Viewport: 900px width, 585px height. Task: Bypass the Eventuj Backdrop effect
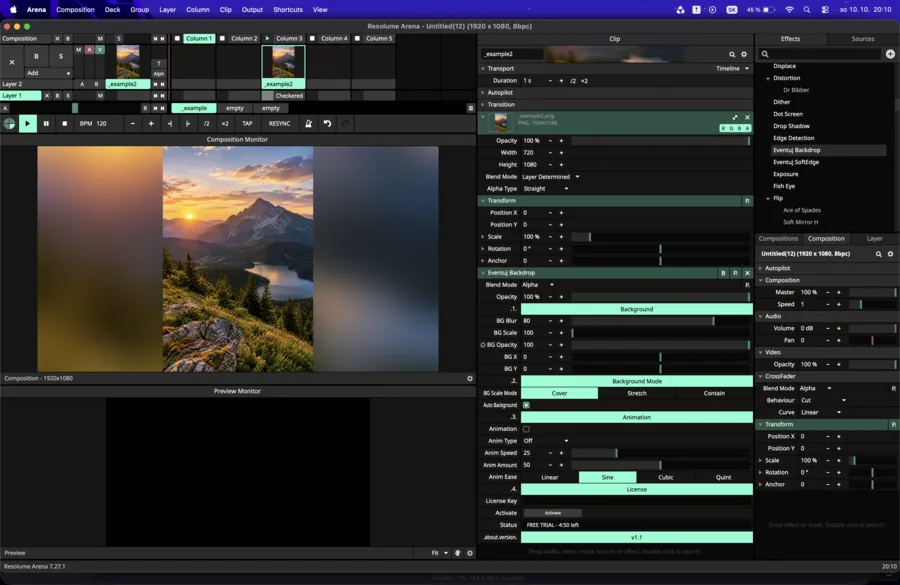(x=723, y=273)
